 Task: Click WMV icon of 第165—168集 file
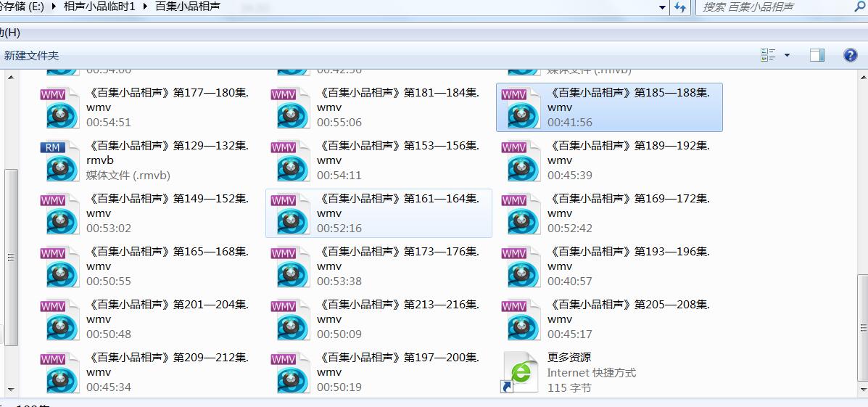[x=61, y=267]
